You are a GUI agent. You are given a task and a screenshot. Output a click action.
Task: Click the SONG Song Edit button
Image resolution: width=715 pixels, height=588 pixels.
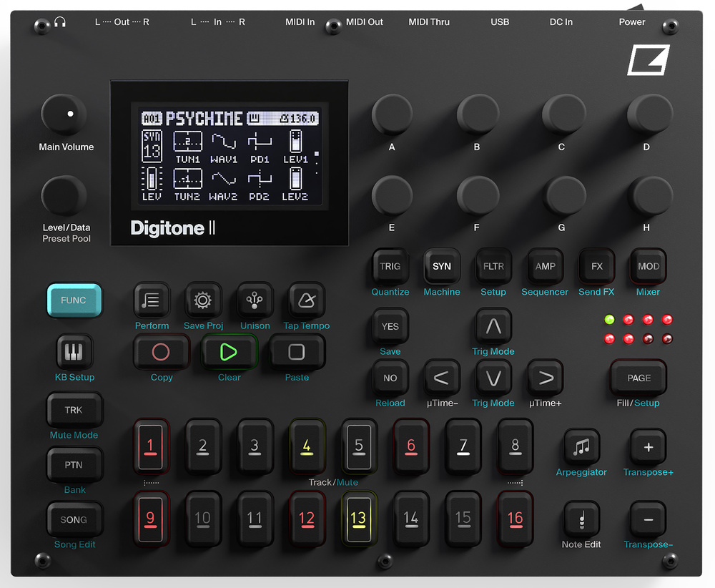click(x=74, y=519)
